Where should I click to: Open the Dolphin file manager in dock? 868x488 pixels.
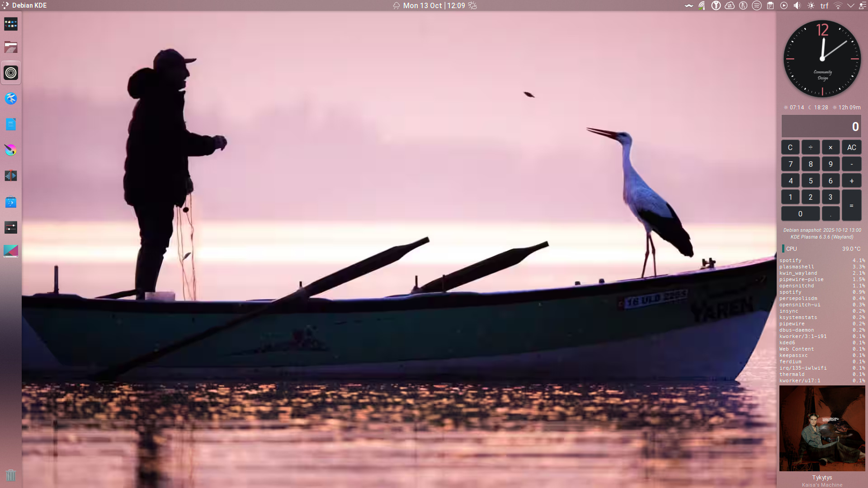[11, 47]
